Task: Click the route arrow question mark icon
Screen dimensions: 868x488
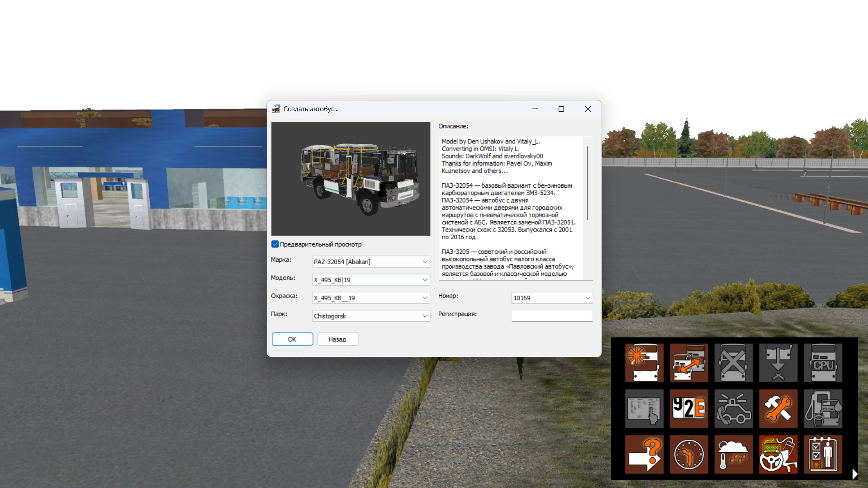Action: click(644, 454)
